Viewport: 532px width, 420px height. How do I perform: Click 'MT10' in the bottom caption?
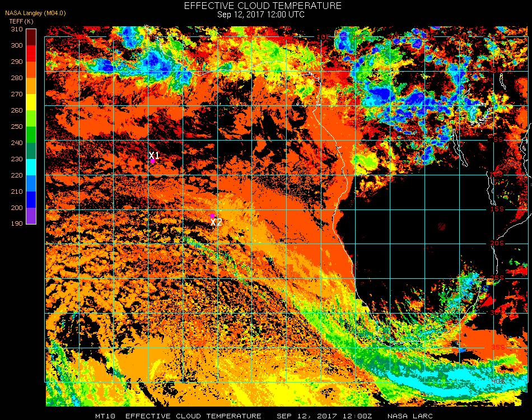click(105, 416)
